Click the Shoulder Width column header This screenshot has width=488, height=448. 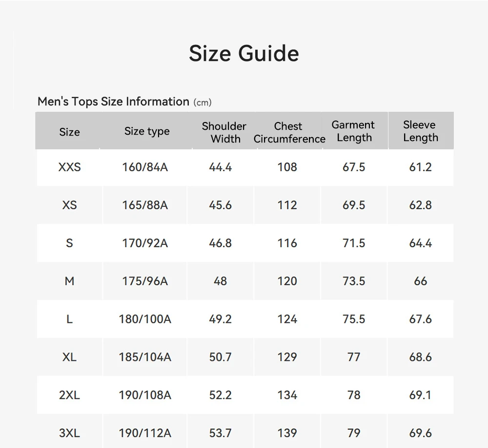(x=224, y=132)
